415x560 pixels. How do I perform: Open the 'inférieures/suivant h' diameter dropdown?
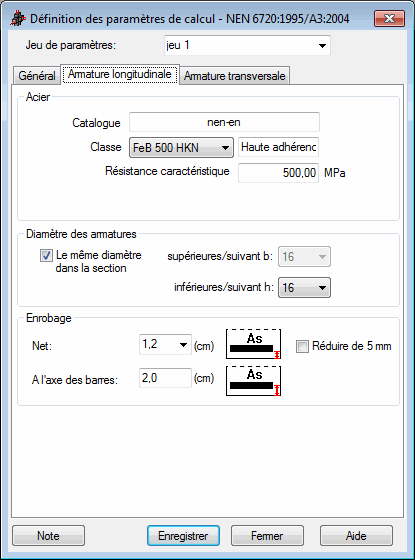304,288
